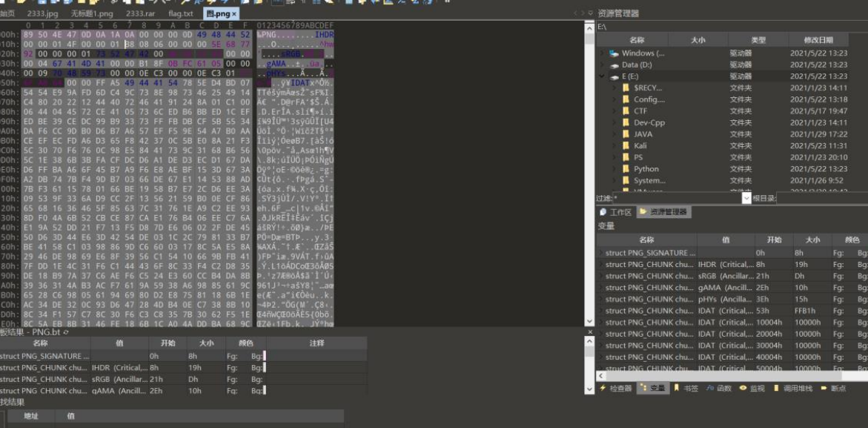Expand the IHDR chunk row in 变量

pyautogui.click(x=601, y=264)
